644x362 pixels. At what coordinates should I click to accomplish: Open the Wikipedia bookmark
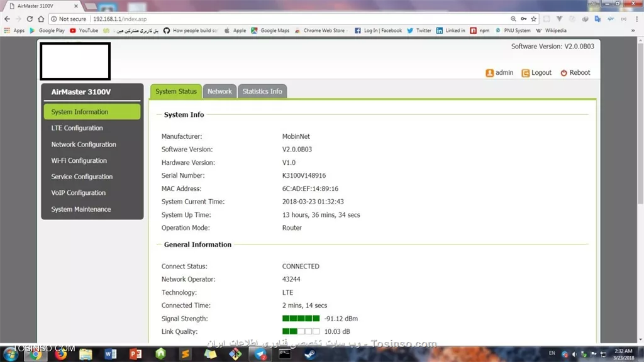[x=551, y=30]
